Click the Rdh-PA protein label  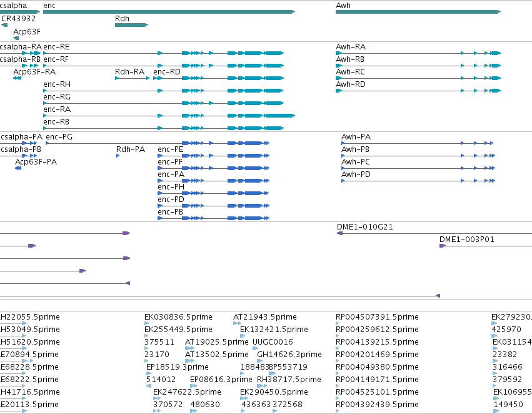131,149
